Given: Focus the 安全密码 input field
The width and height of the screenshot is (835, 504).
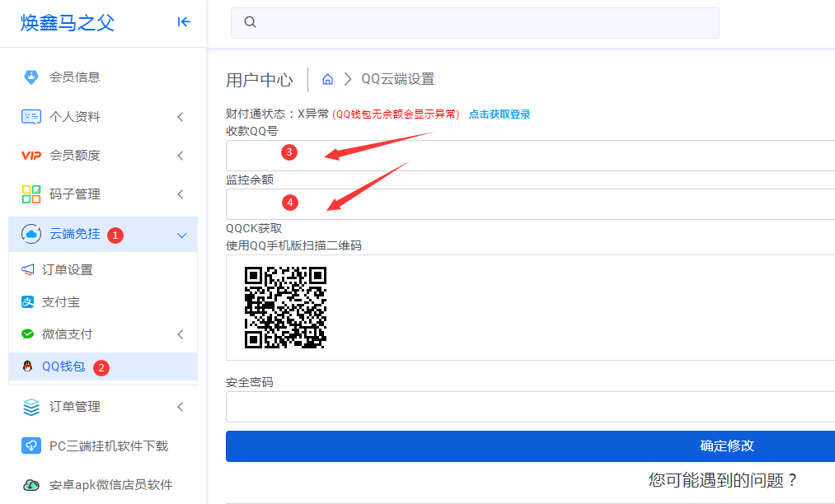Looking at the screenshot, I should (530, 407).
